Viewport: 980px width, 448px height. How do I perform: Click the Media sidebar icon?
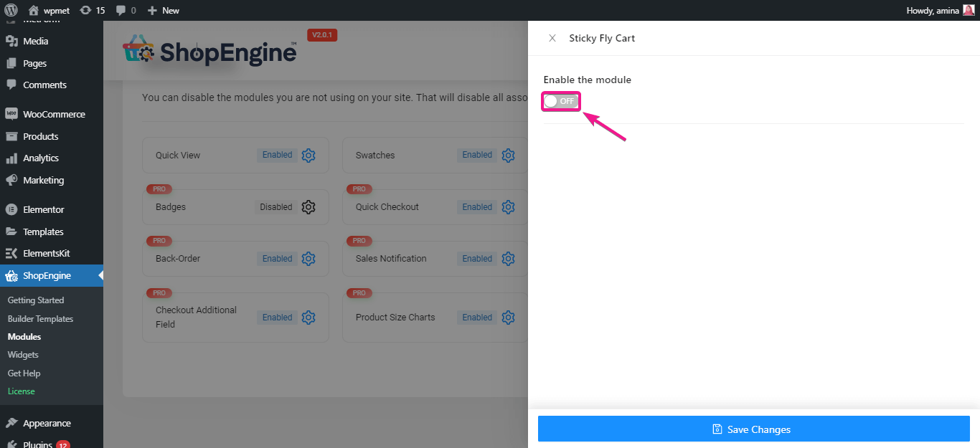click(11, 42)
